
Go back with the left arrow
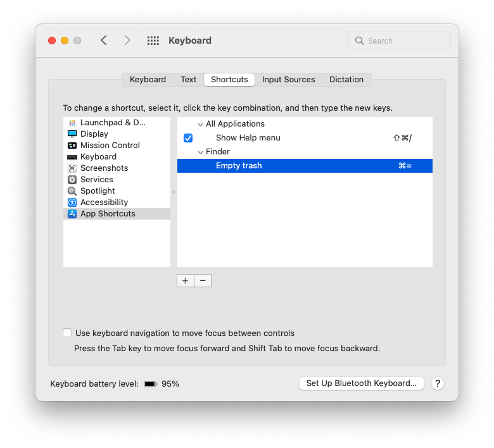coord(104,40)
